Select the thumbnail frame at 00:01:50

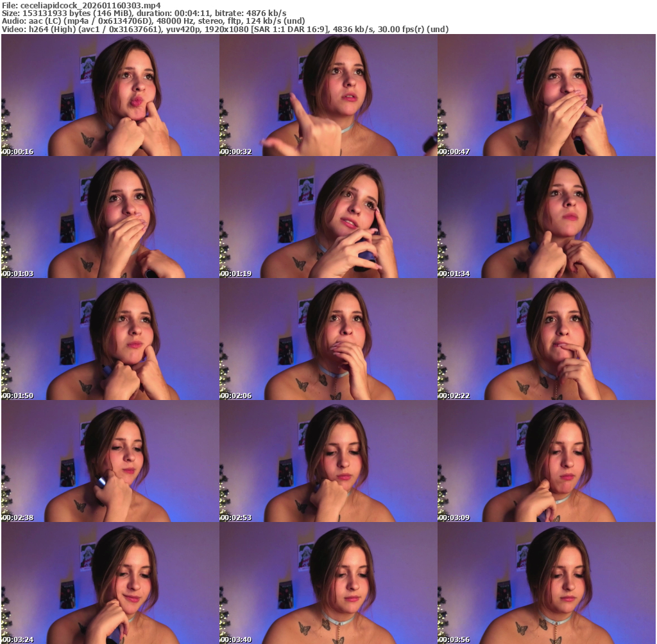[x=110, y=339]
